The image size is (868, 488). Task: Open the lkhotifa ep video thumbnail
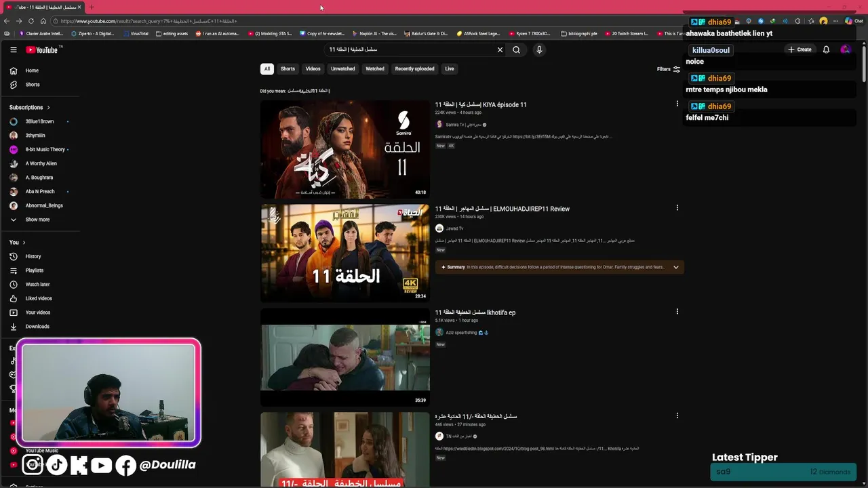pyautogui.click(x=345, y=357)
